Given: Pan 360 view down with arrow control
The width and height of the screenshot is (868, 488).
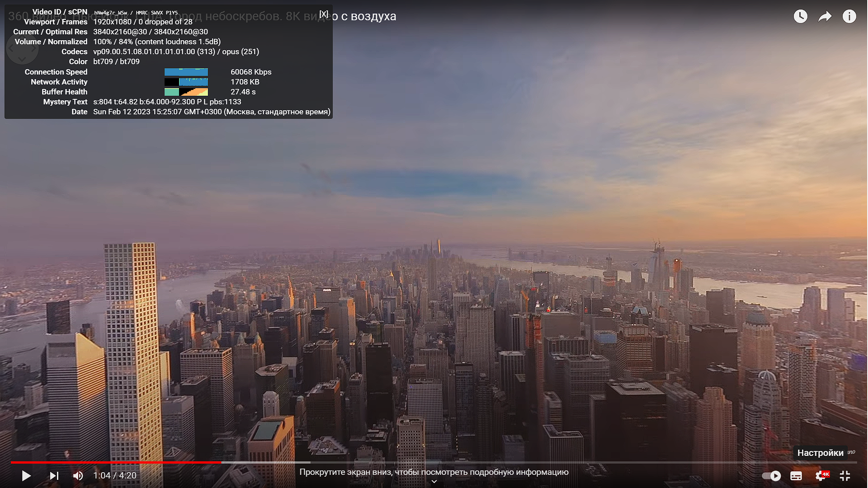Looking at the screenshot, I should [22, 59].
